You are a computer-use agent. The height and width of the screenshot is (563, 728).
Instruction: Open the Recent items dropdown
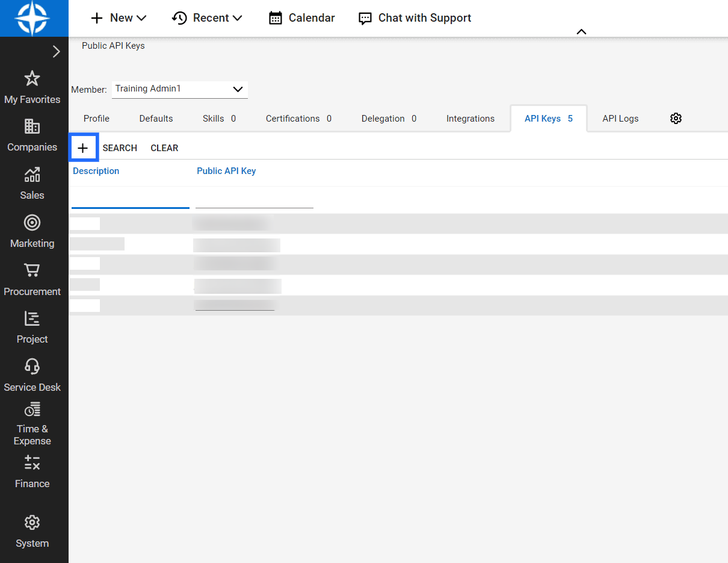click(x=207, y=18)
